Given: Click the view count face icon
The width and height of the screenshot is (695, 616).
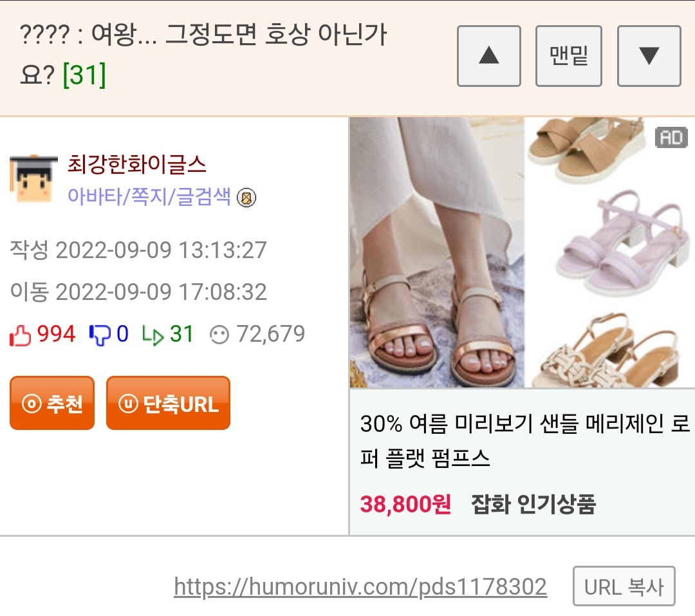Looking at the screenshot, I should [219, 335].
